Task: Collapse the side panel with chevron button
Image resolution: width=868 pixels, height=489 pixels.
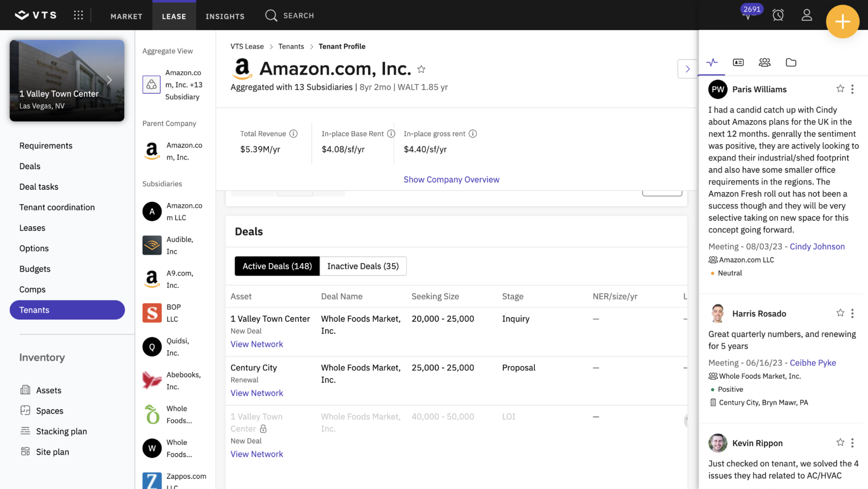Action: point(687,69)
